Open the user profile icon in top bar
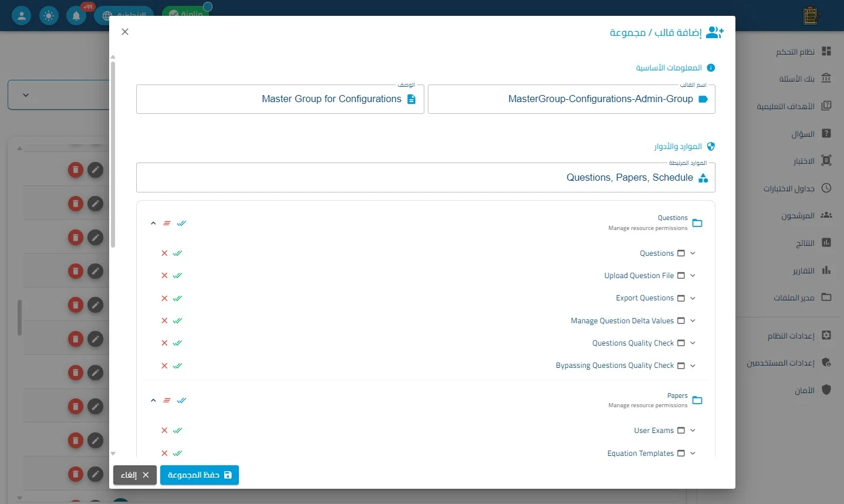 click(x=22, y=15)
